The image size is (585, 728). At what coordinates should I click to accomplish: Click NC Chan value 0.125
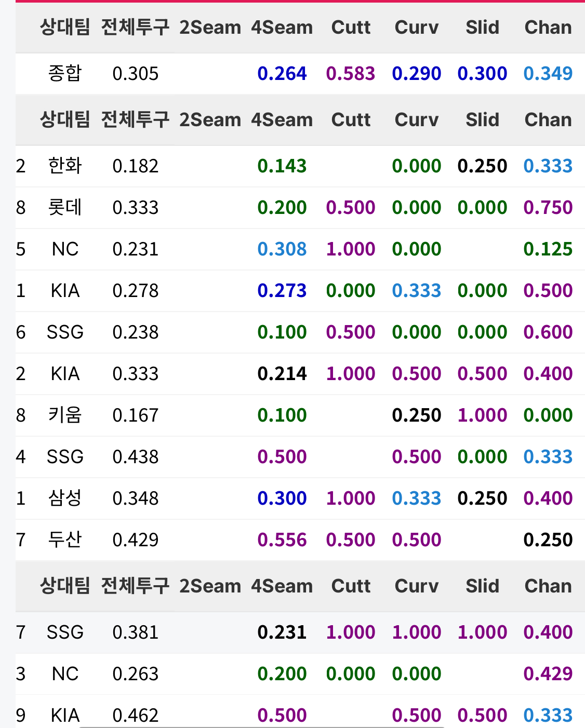pyautogui.click(x=548, y=249)
